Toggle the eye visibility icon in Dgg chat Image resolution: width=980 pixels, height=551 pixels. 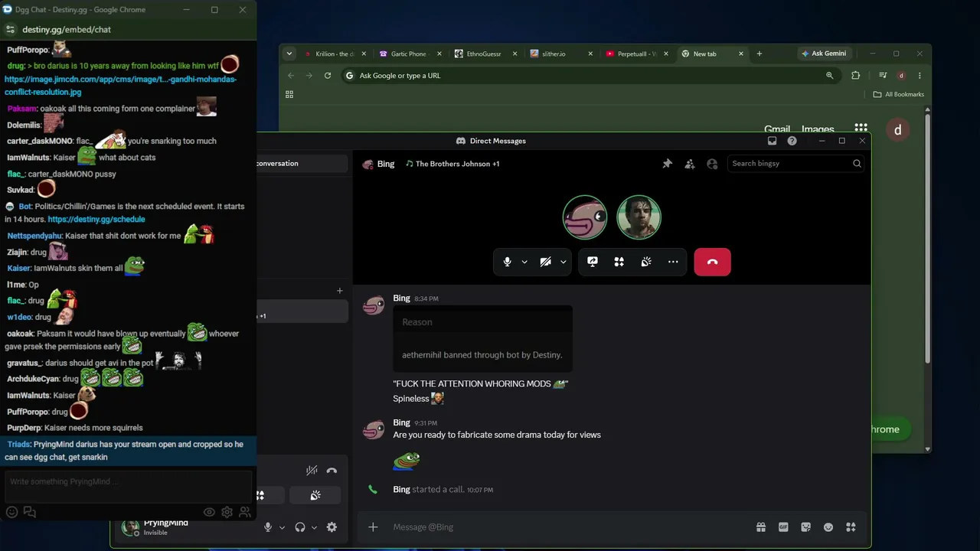tap(209, 513)
